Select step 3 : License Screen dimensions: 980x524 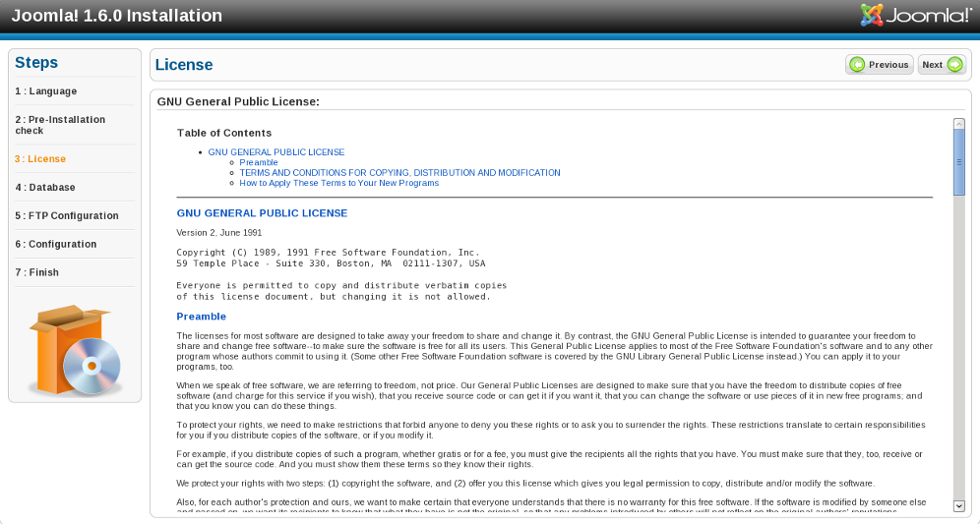(40, 159)
